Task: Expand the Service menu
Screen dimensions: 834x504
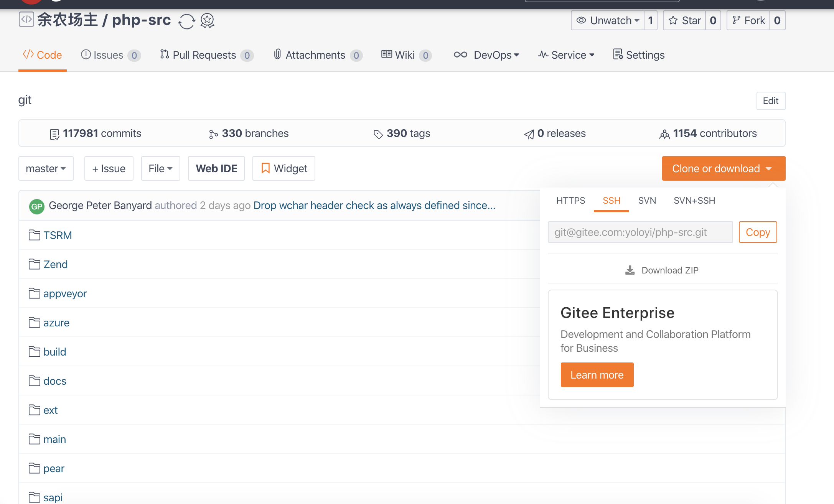Action: click(566, 55)
